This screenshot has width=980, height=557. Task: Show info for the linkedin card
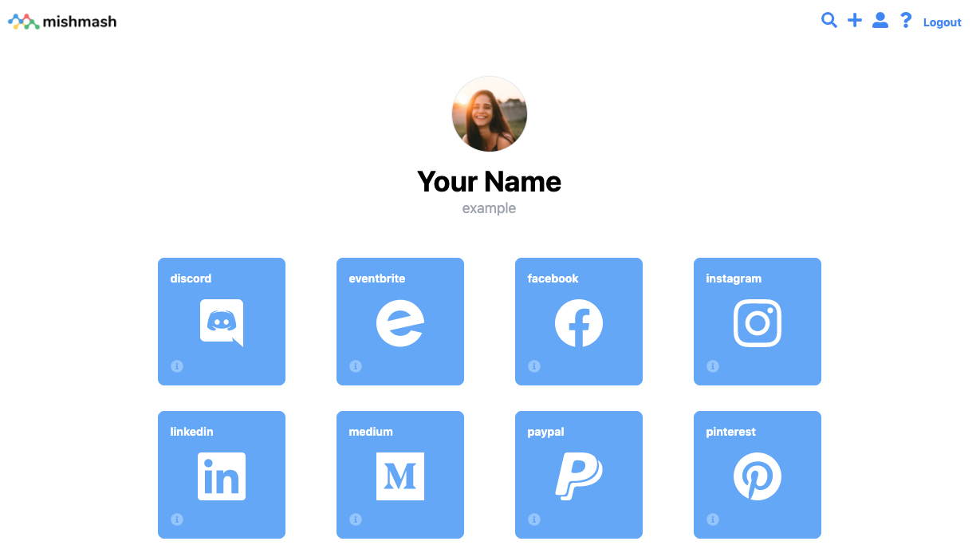(177, 519)
